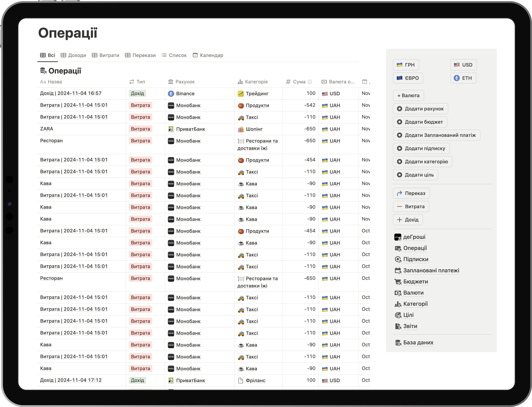Click Додати Запланований платіж button
This screenshot has height=407, width=532.
[436, 135]
